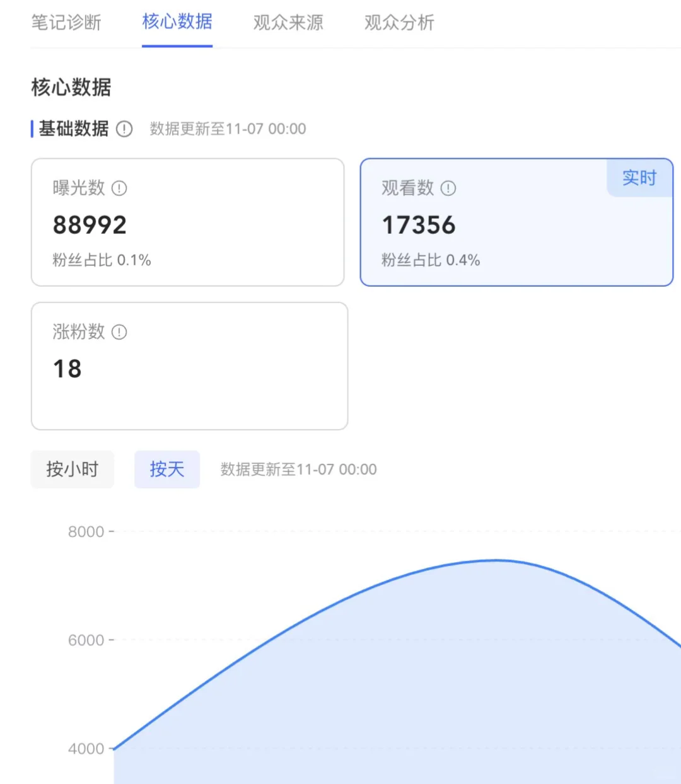Viewport: 681px width, 784px height.
Task: Click the circled info mark on follower-growth card
Action: (x=119, y=332)
